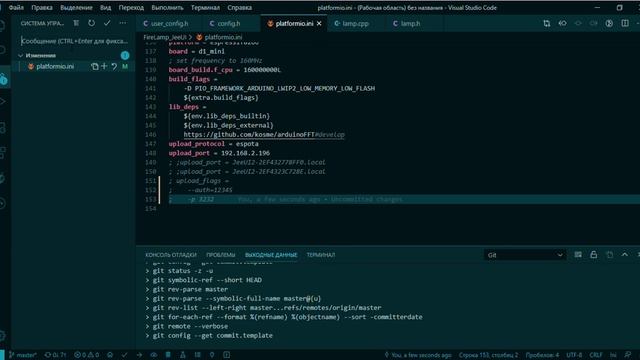Viewport: 640px width, 360px height.
Task: Open the Справка menu
Action: (x=240, y=8)
